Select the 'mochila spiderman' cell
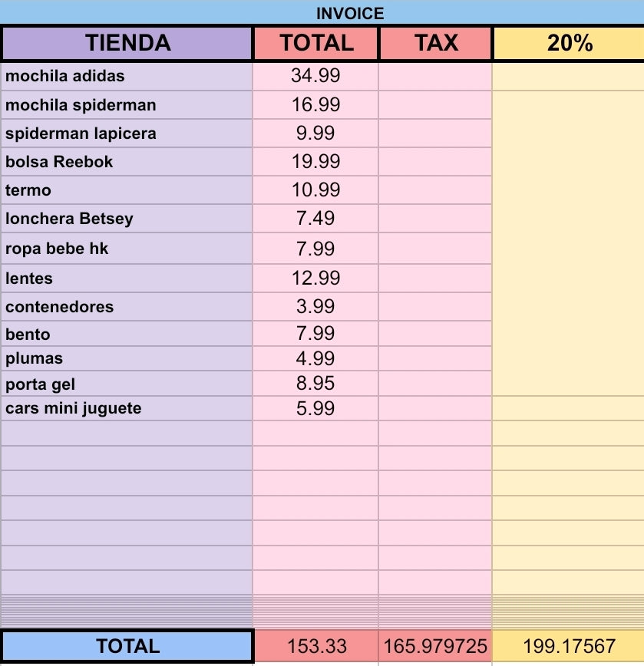 [x=127, y=105]
